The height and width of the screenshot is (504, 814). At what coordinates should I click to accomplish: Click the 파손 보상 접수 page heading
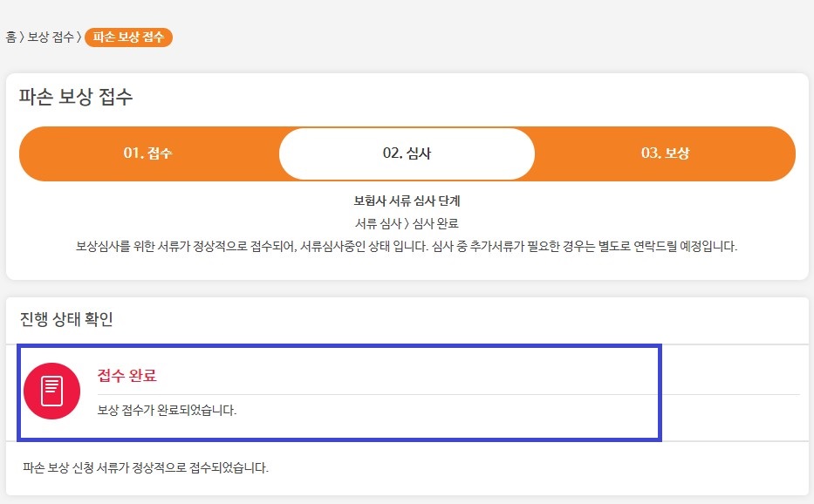(x=76, y=97)
